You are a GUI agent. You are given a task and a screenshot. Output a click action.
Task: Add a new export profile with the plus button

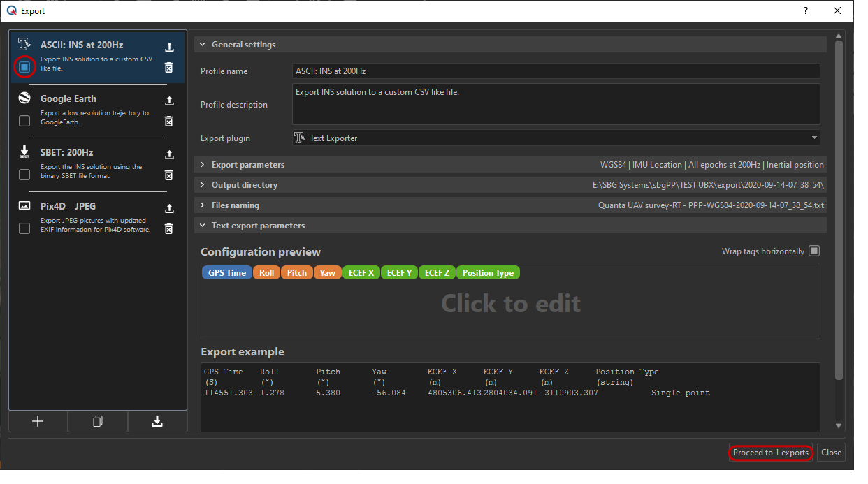[x=38, y=421]
